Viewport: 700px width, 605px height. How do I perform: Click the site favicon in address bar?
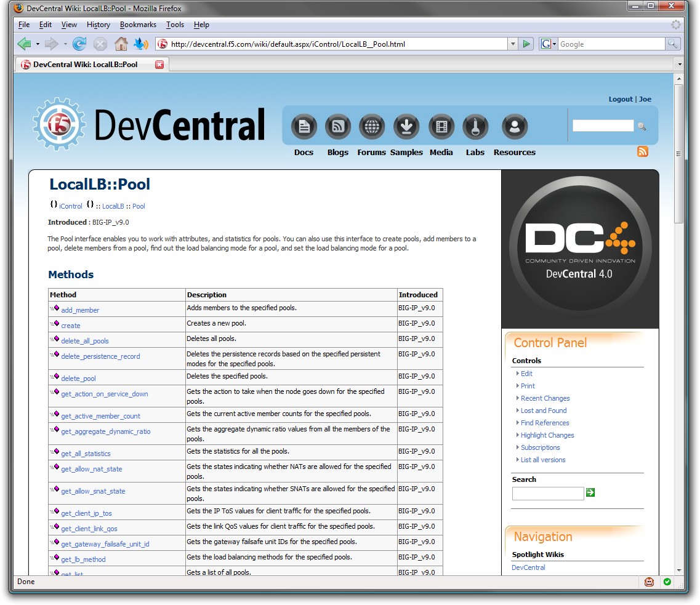tap(163, 44)
